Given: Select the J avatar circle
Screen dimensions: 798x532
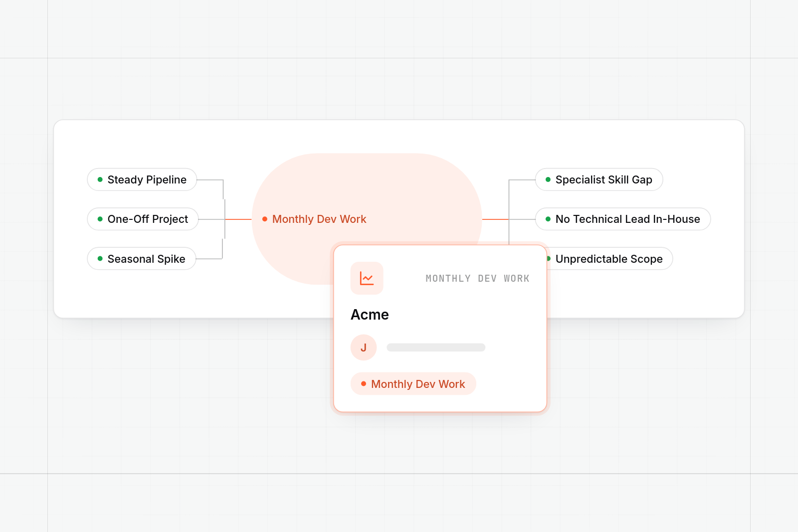Looking at the screenshot, I should (364, 348).
